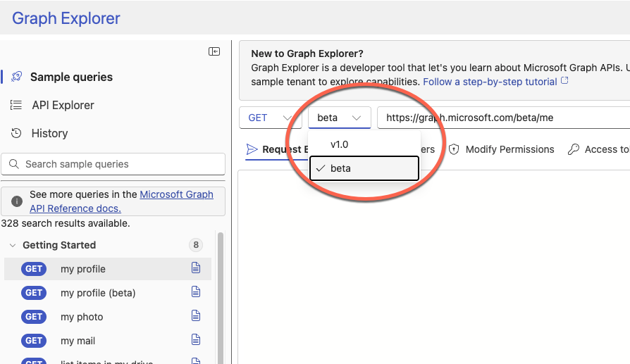The width and height of the screenshot is (630, 364).
Task: Click the History clock icon
Action: tap(16, 133)
